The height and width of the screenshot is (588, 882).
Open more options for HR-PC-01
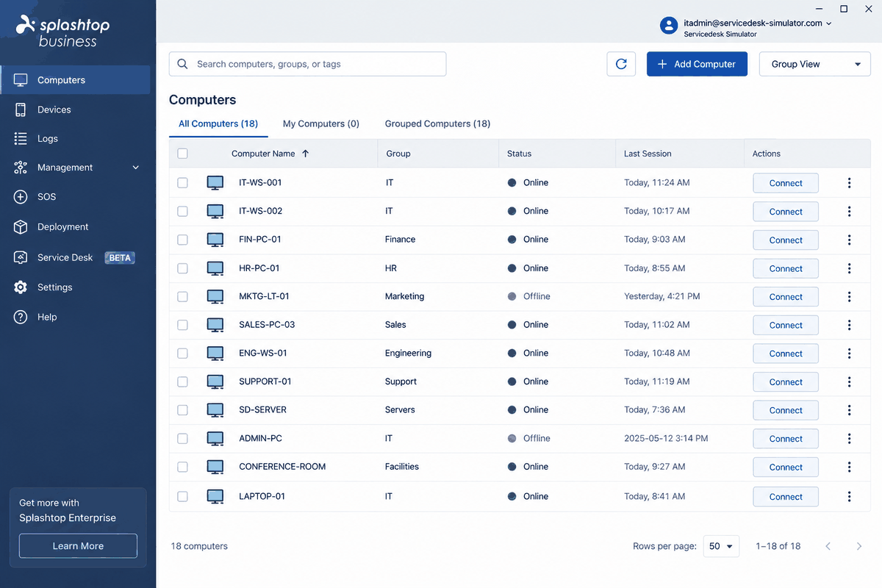pyautogui.click(x=849, y=268)
